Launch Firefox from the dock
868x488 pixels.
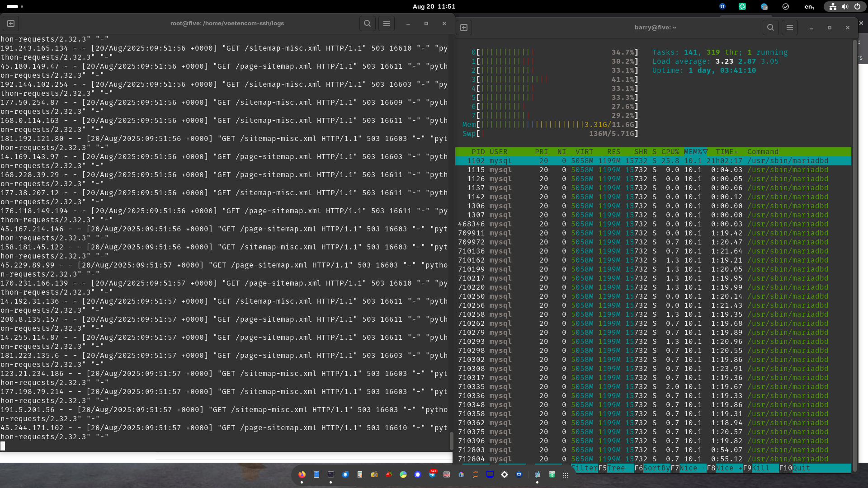click(x=302, y=474)
